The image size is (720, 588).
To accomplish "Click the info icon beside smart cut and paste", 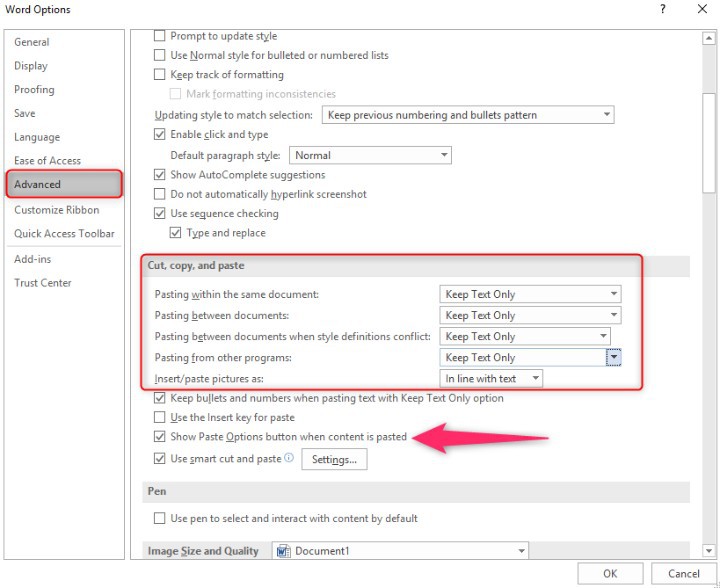I will tap(289, 458).
